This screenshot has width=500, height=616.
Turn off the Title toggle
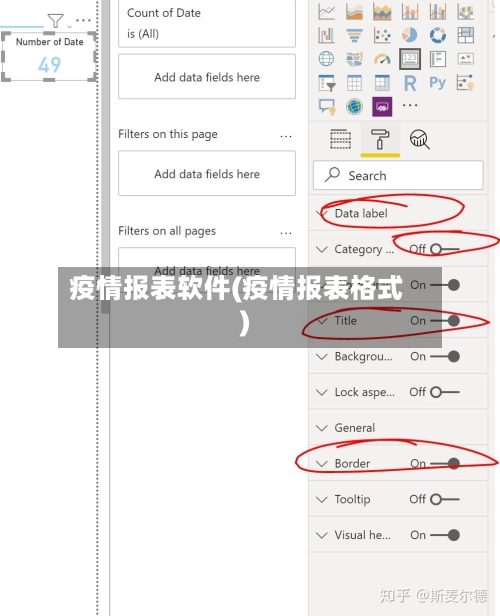point(445,321)
